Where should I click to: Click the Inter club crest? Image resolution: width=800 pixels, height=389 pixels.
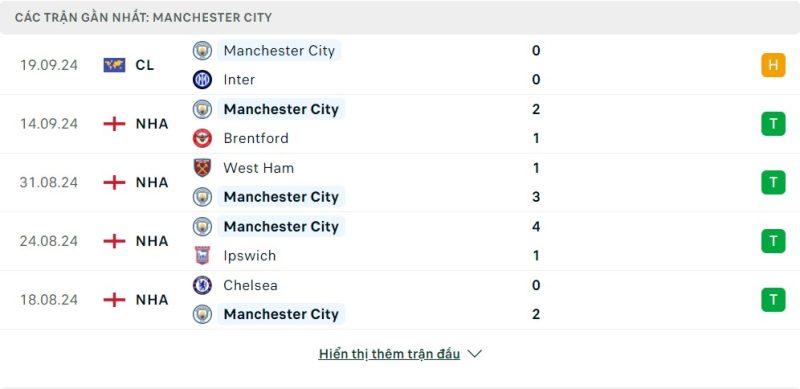coord(203,80)
